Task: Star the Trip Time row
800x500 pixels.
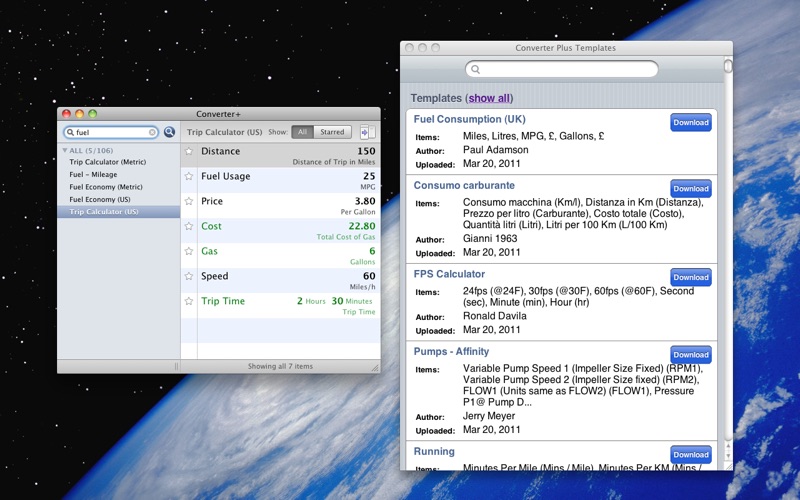Action: tap(189, 301)
